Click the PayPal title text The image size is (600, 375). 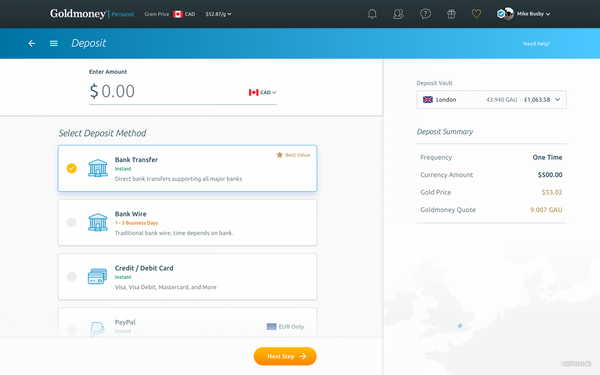coord(125,322)
